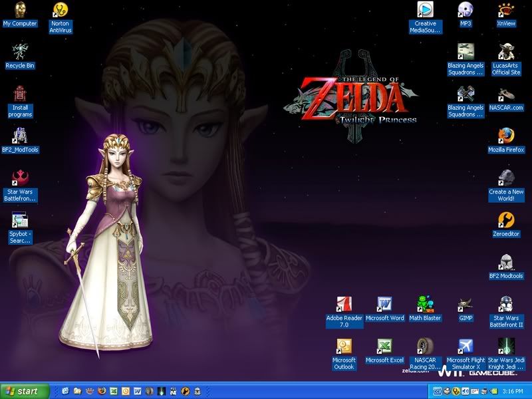The height and width of the screenshot is (399, 532).
Task: Open Outlook from the Quick Launch bar
Action: [126, 391]
